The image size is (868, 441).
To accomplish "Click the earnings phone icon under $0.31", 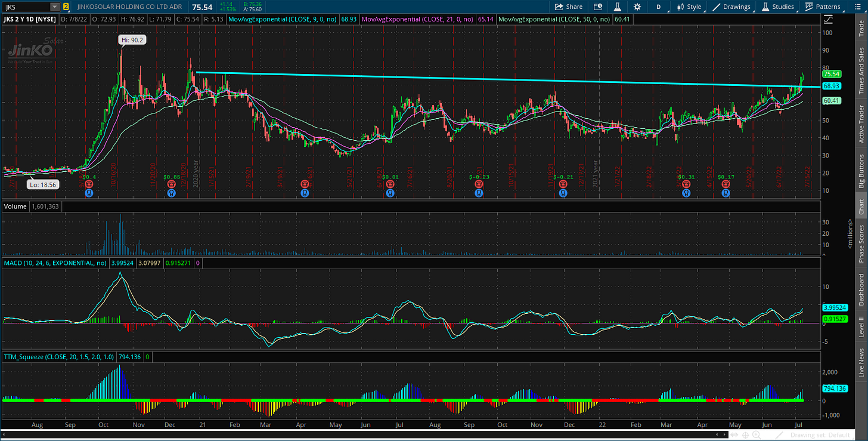I will tap(686, 184).
